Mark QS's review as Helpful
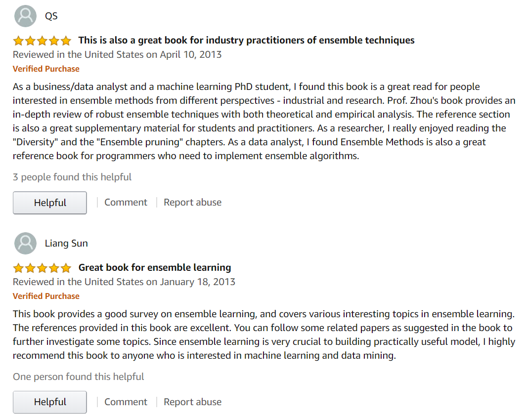The width and height of the screenshot is (524, 420). [x=50, y=203]
